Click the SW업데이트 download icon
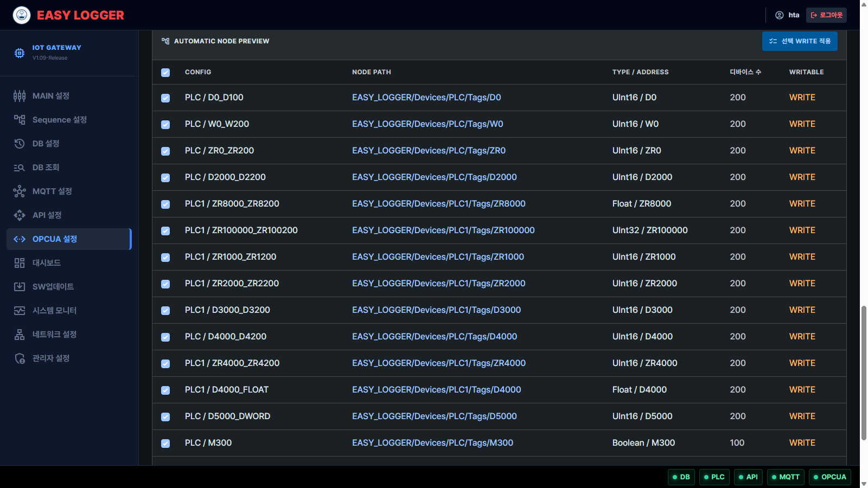Screen dimensions: 868x488 tap(20, 287)
